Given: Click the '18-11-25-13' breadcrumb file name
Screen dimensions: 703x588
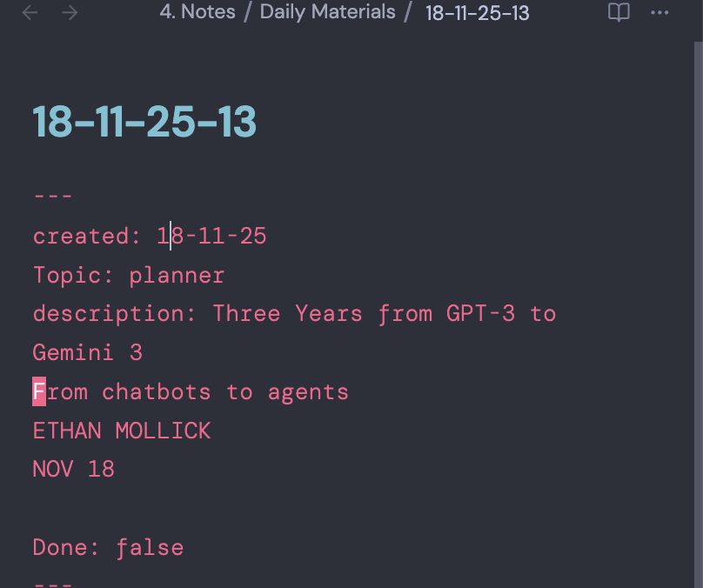Looking at the screenshot, I should [x=477, y=13].
